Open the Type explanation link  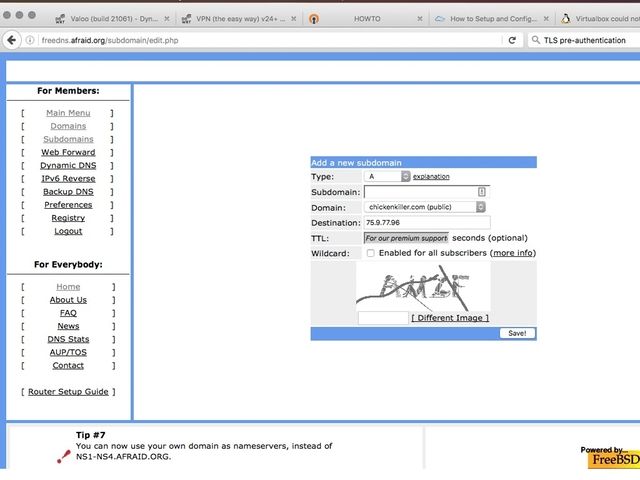[x=431, y=176]
